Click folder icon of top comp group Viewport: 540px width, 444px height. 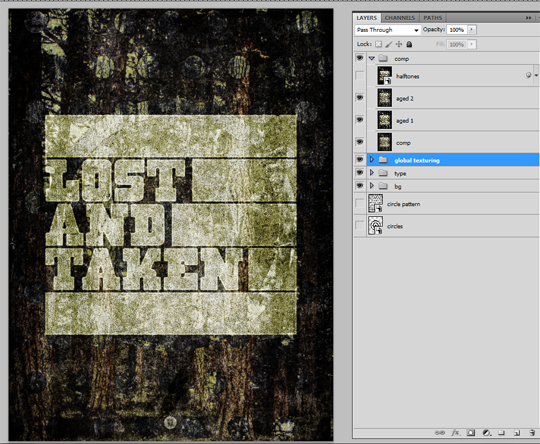(x=383, y=58)
